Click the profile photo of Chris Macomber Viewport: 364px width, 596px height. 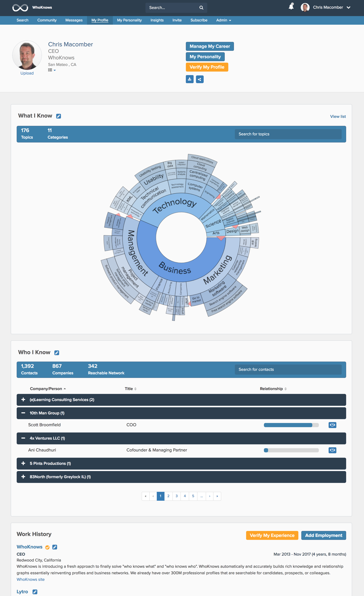(27, 55)
